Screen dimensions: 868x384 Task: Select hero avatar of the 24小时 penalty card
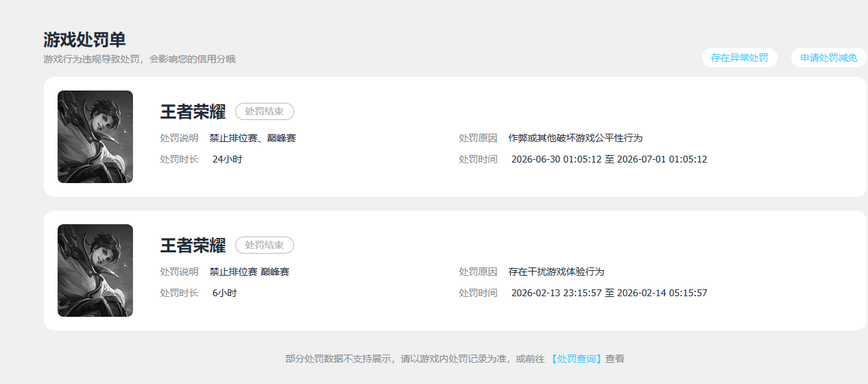(x=95, y=136)
